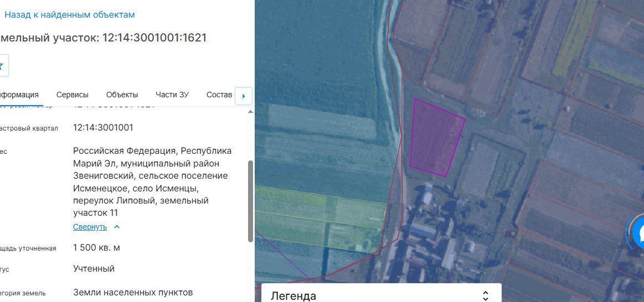644x302 pixels.
Task: Open the Информация tab
Action: 19,95
